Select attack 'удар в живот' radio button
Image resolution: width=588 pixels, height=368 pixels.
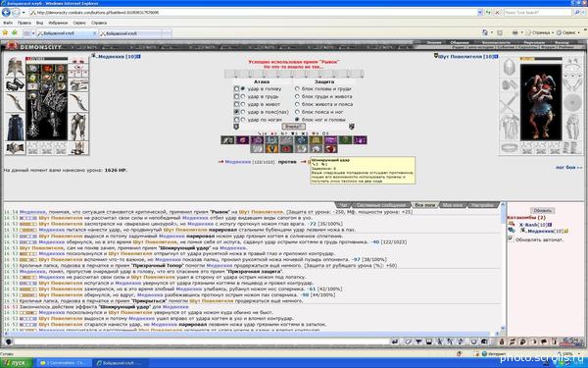243,104
